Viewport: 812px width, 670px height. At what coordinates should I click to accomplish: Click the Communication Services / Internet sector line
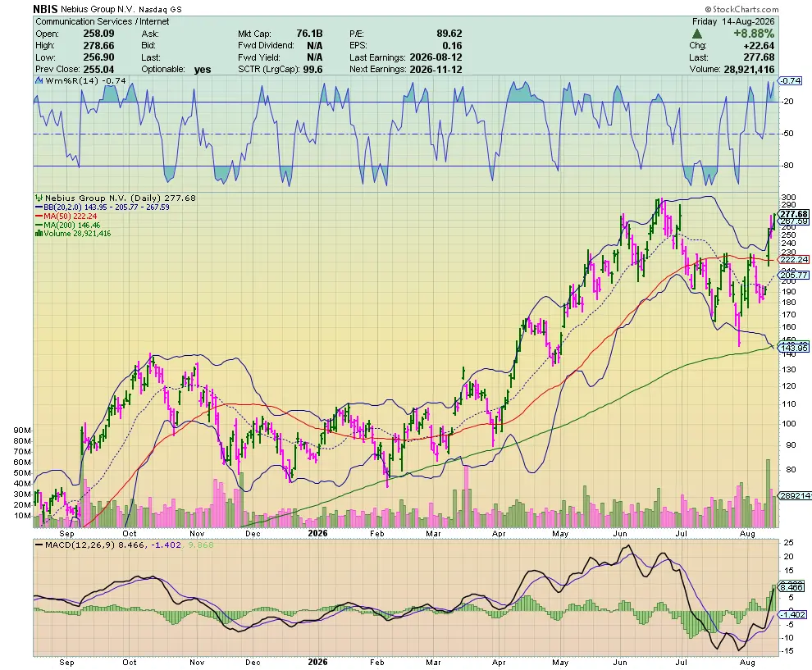click(x=102, y=21)
